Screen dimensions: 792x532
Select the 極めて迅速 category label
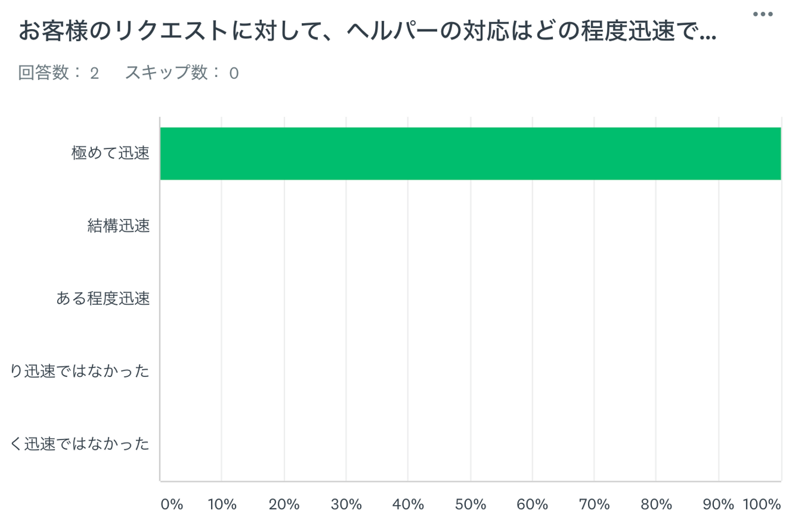click(x=110, y=153)
